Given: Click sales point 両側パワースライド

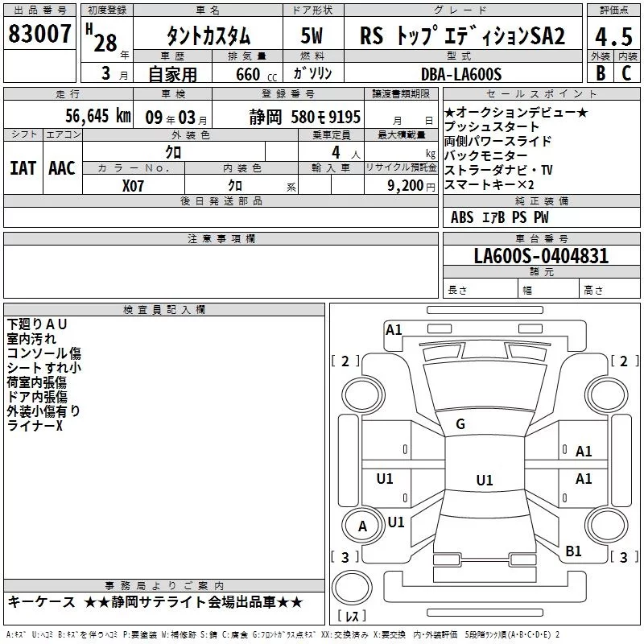Looking at the screenshot, I should pos(497,142).
